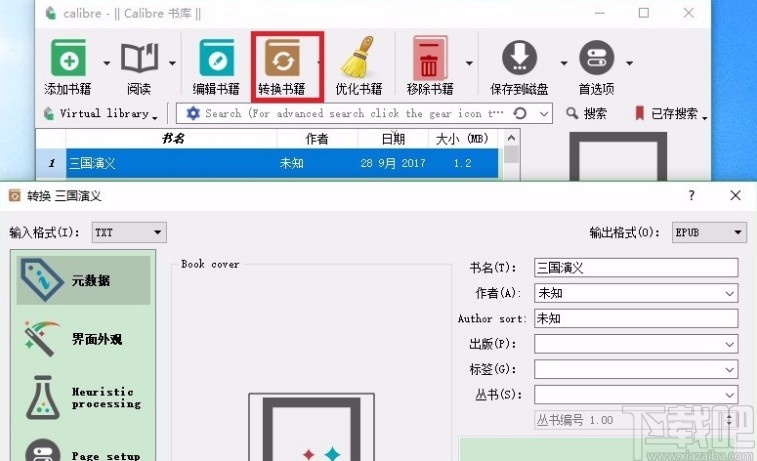Open the 丛书(S) series combo box
Image resolution: width=757 pixels, height=461 pixels.
636,394
